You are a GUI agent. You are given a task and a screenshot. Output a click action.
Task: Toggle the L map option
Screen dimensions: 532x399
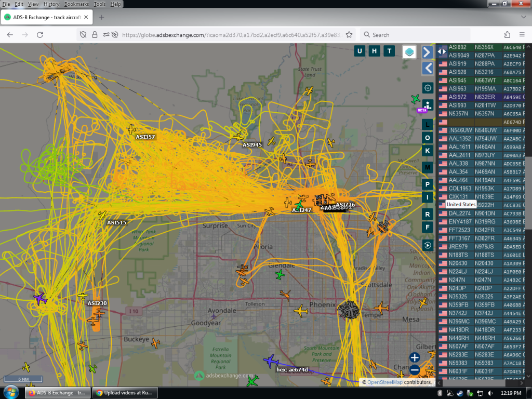point(428,125)
